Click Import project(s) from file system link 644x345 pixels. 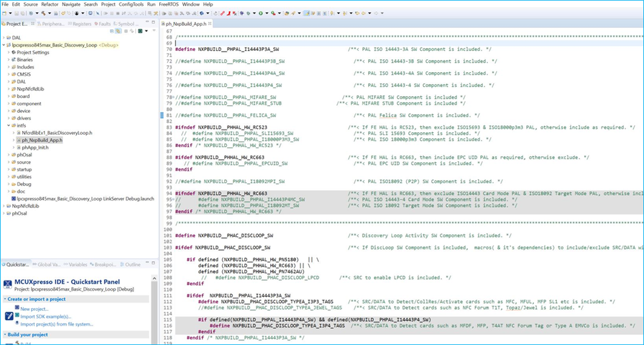[57, 324]
